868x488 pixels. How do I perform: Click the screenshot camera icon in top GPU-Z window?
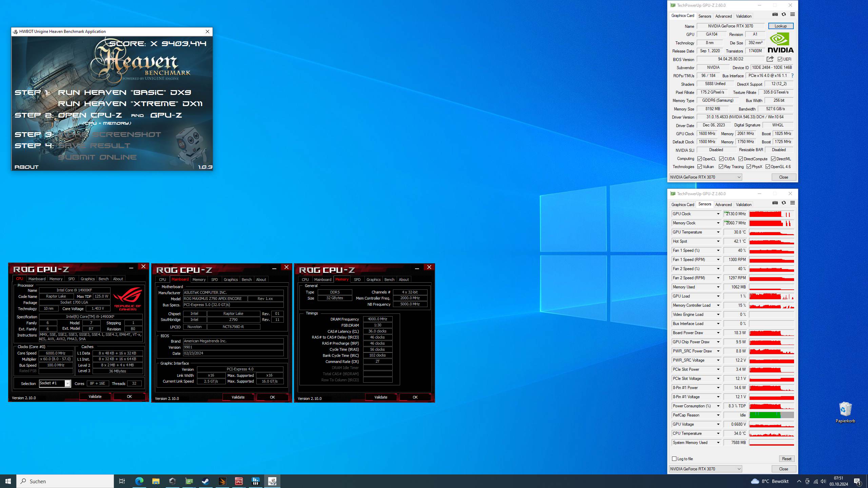pos(775,14)
